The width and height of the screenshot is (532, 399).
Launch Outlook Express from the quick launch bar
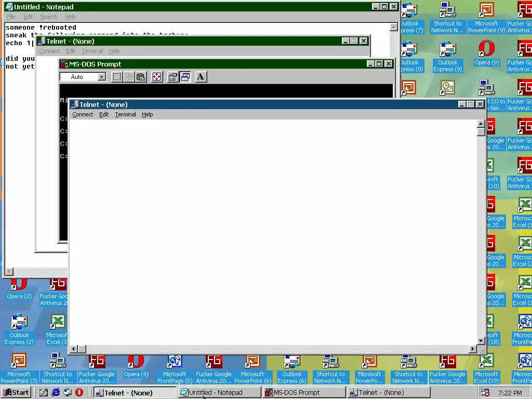(68, 393)
